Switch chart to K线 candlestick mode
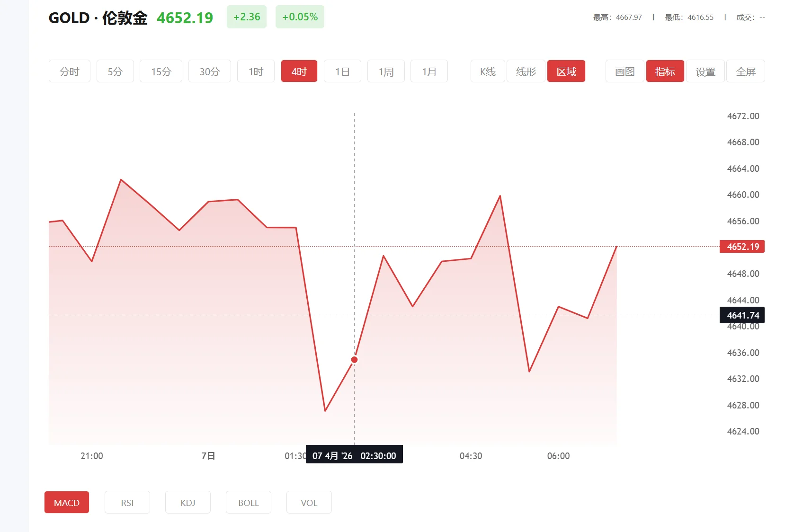This screenshot has height=532, width=785. [487, 71]
